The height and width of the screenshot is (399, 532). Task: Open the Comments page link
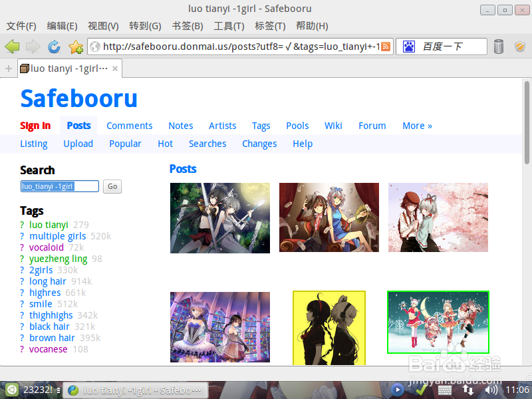click(x=129, y=126)
